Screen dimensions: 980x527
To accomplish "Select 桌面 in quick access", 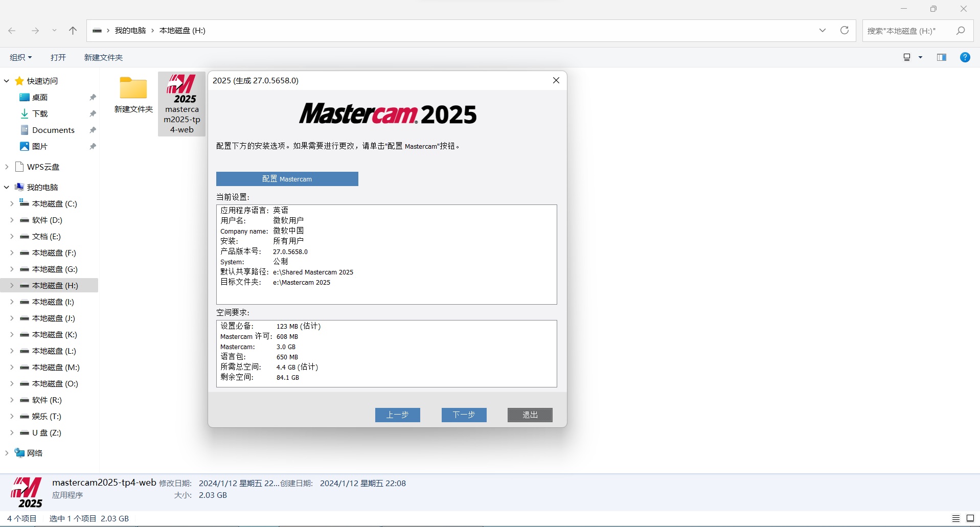I will coord(40,97).
